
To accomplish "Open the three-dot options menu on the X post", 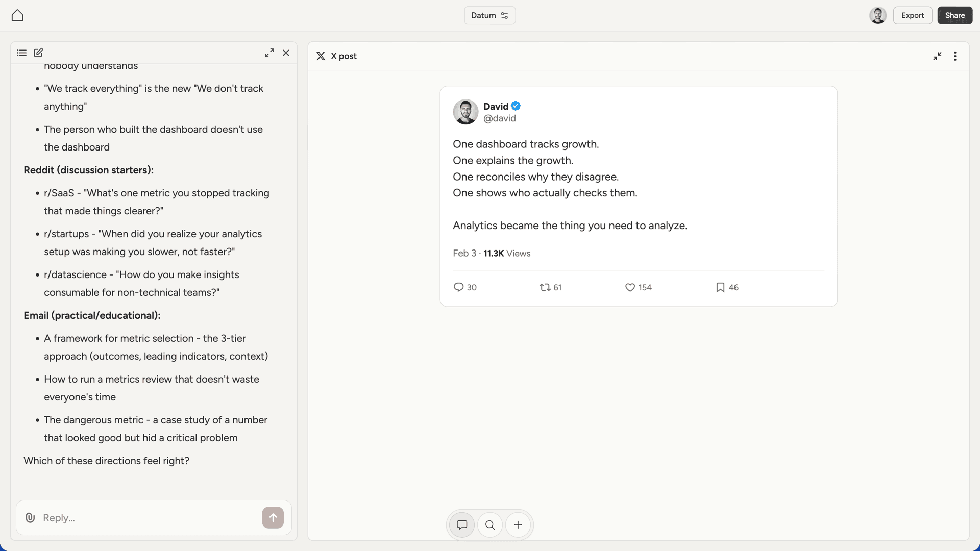I will [x=955, y=56].
